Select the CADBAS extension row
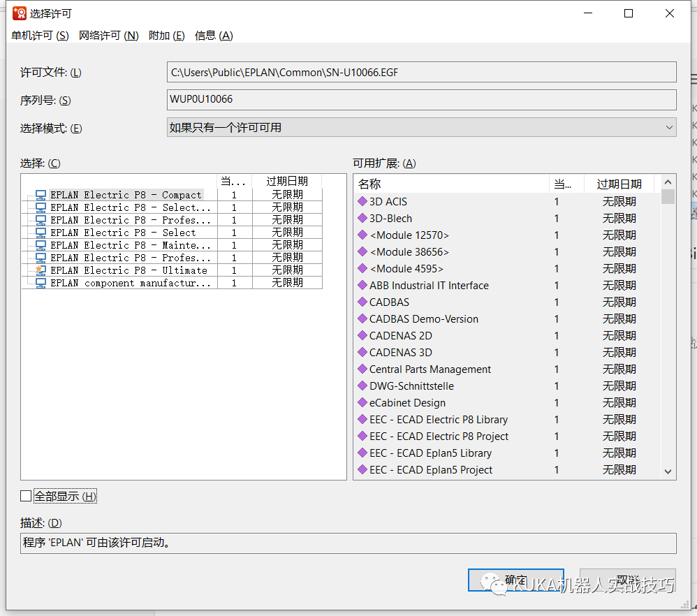This screenshot has width=697, height=616. click(x=508, y=302)
